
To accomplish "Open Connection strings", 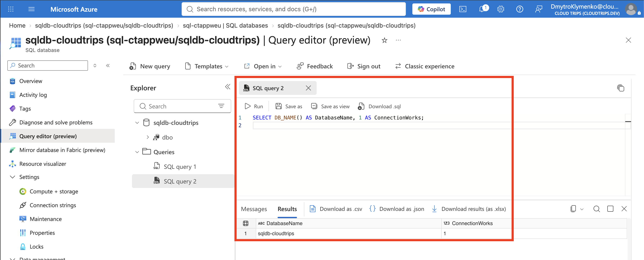I will 53,205.
